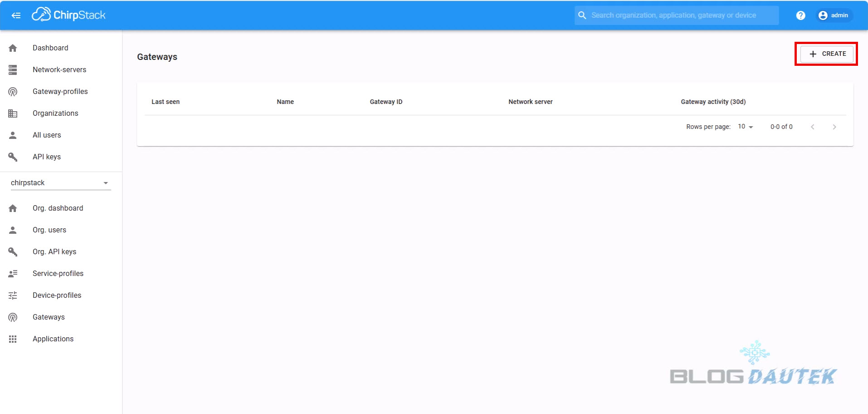Click the ChirpStack logo
The width and height of the screenshot is (868, 414).
point(68,15)
